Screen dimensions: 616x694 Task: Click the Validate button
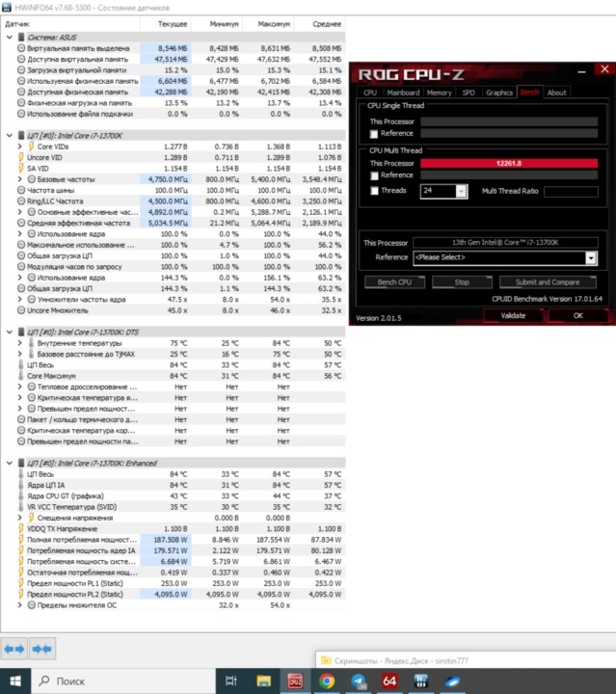click(x=513, y=315)
